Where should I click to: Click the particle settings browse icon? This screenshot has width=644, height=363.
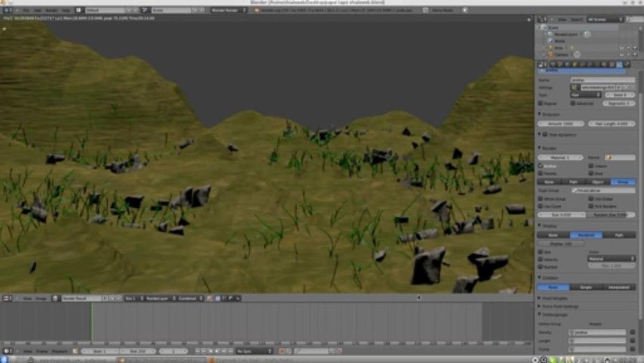pos(575,87)
